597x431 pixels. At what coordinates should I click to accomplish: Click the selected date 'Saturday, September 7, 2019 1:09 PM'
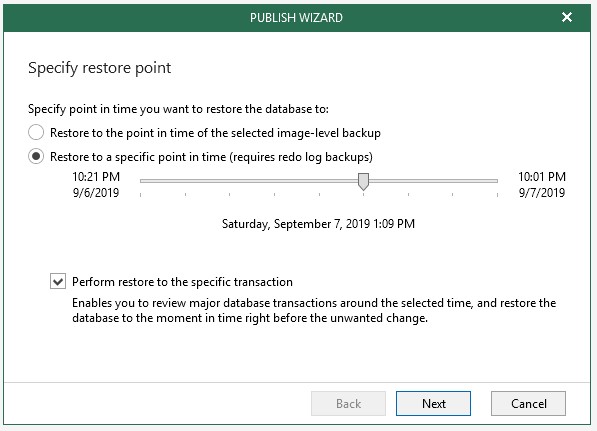[318, 224]
